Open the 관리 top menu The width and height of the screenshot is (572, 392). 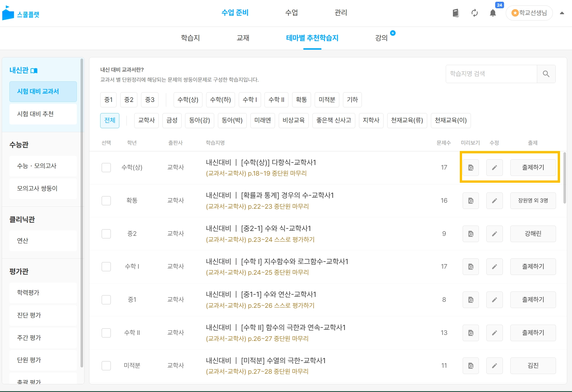341,13
